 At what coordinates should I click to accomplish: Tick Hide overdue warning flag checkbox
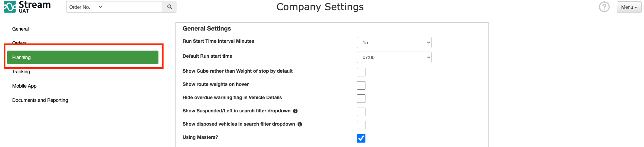(361, 98)
